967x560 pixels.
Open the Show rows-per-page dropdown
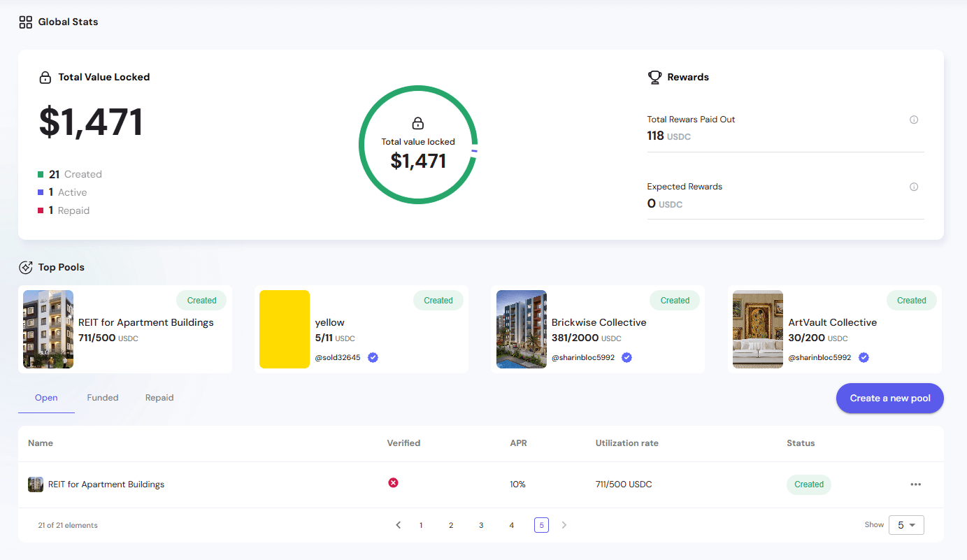pyautogui.click(x=905, y=525)
